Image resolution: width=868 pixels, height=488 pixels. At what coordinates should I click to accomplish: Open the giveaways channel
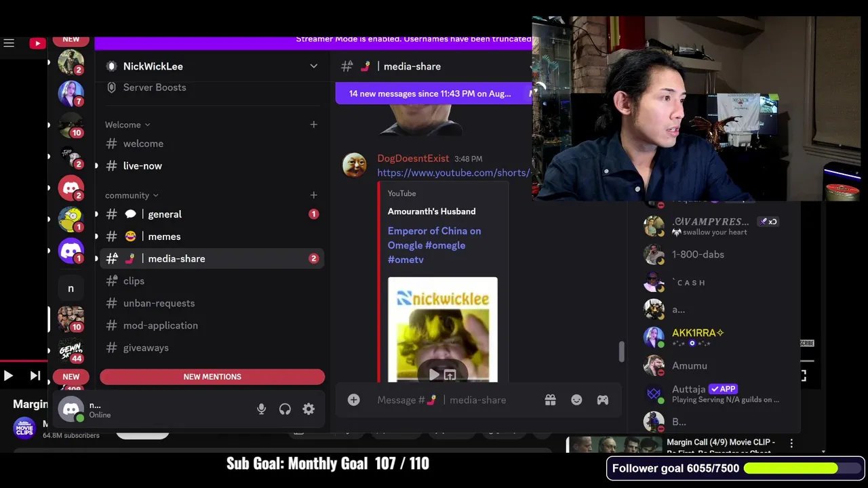click(x=212, y=348)
